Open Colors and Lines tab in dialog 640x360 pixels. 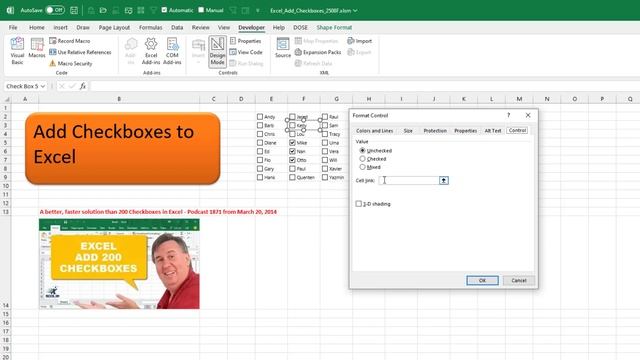pyautogui.click(x=374, y=131)
